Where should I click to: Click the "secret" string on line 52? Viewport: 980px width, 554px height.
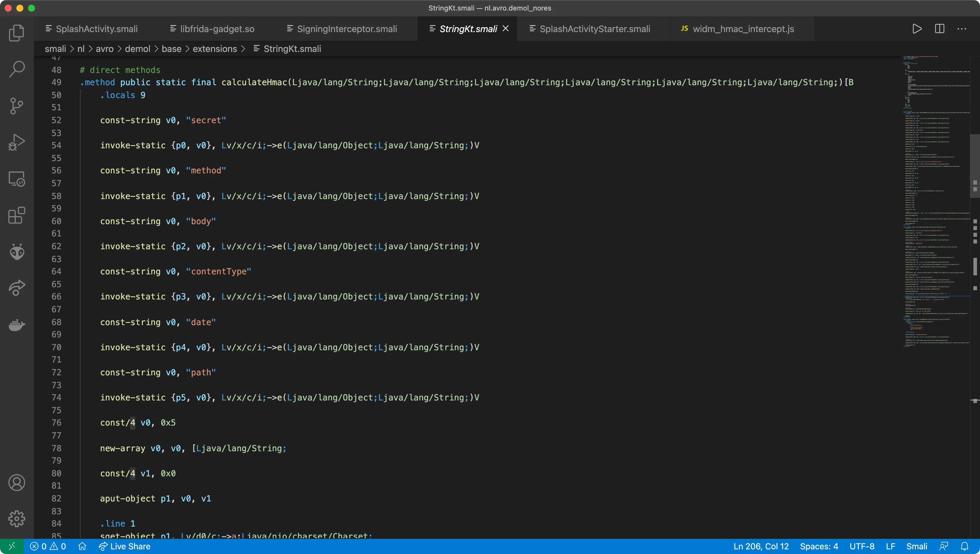tap(206, 120)
